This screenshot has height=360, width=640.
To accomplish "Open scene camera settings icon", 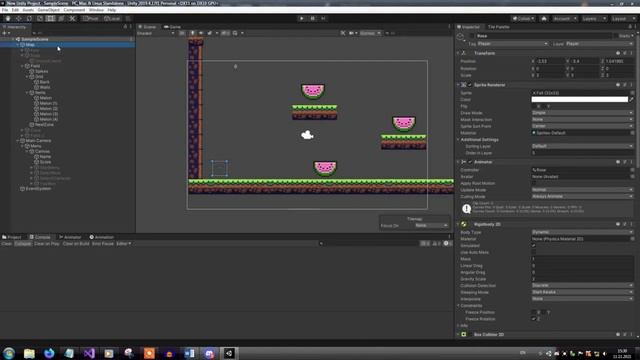I will pos(352,33).
